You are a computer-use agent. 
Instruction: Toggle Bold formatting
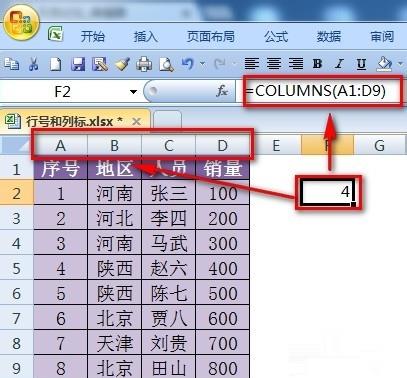[x=317, y=63]
